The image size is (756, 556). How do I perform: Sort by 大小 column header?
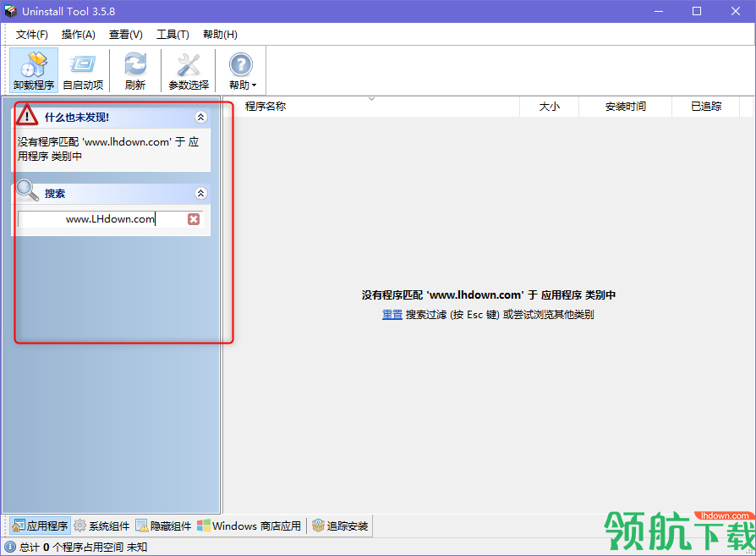[549, 106]
